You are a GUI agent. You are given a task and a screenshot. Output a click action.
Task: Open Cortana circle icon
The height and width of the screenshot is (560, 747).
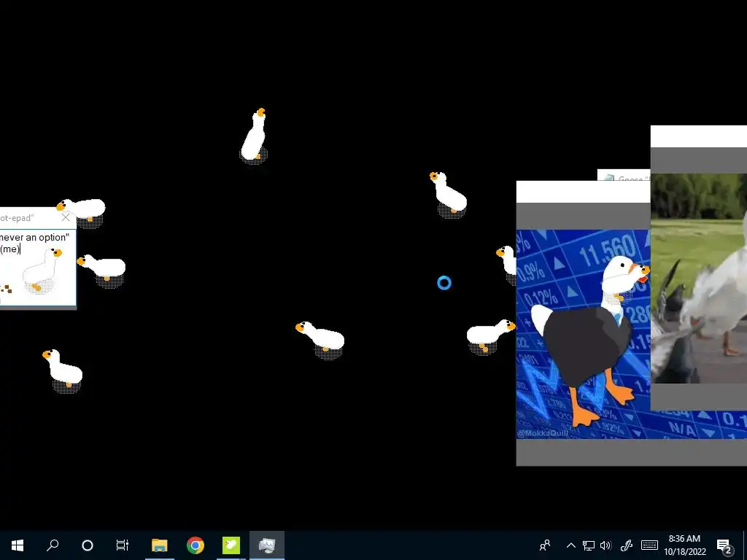click(88, 545)
